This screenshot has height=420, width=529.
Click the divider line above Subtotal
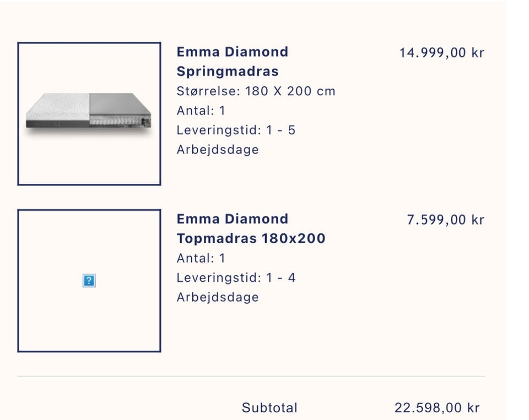tap(251, 377)
